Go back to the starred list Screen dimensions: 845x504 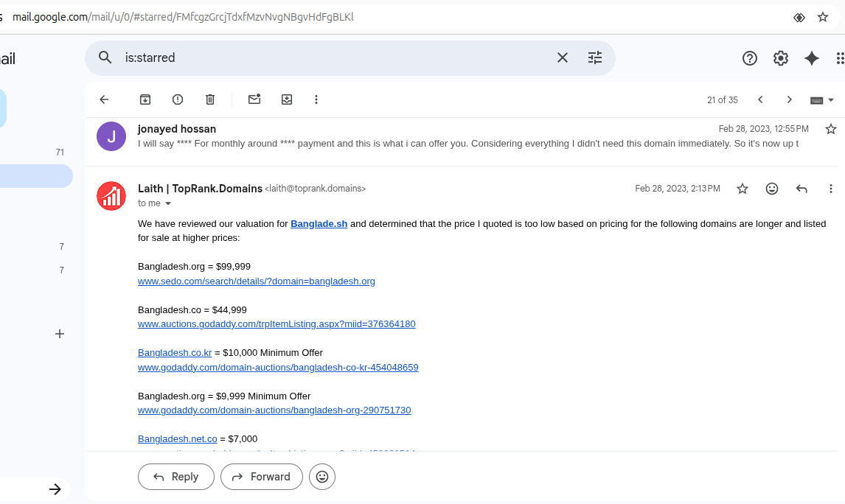pos(104,99)
